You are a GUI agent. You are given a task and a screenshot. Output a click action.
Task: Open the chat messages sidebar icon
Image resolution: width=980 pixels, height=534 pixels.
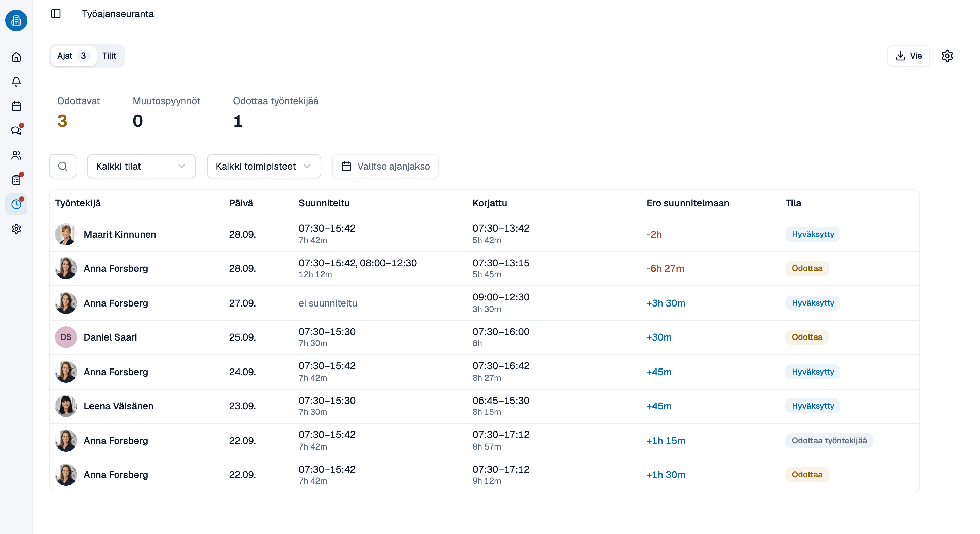16,131
